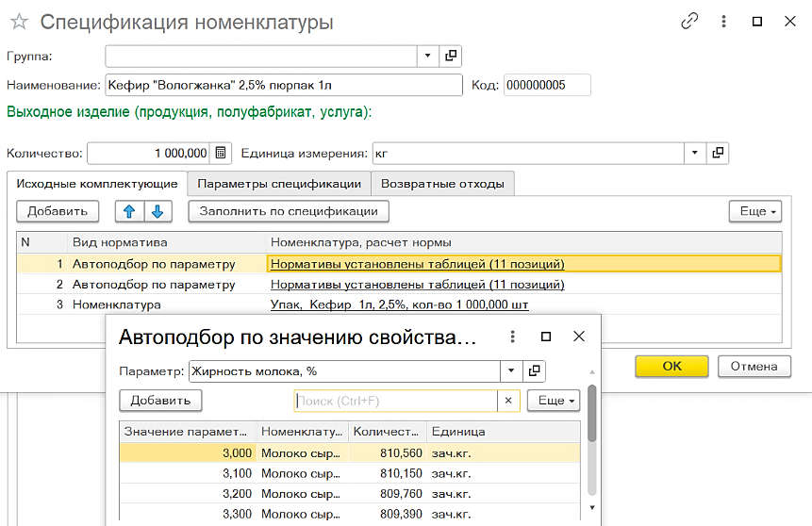Select parameter value 3,100 cell
Image resolution: width=812 pixels, height=526 pixels.
click(188, 473)
